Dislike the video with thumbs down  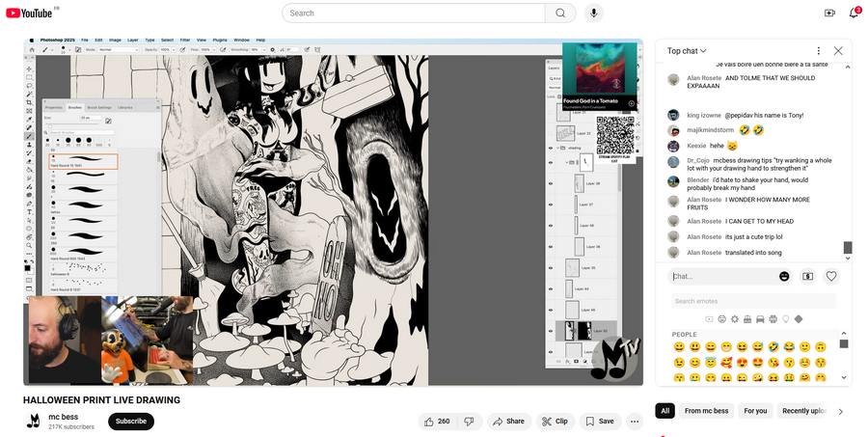[x=469, y=422]
